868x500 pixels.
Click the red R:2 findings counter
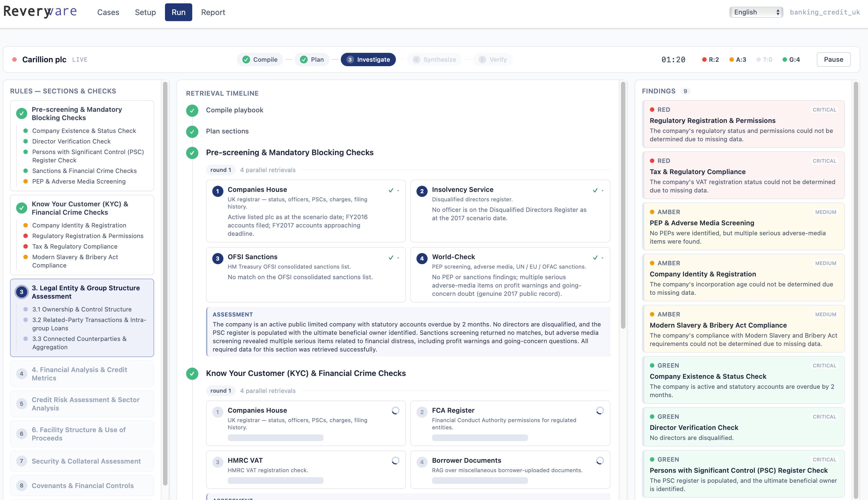coord(710,60)
